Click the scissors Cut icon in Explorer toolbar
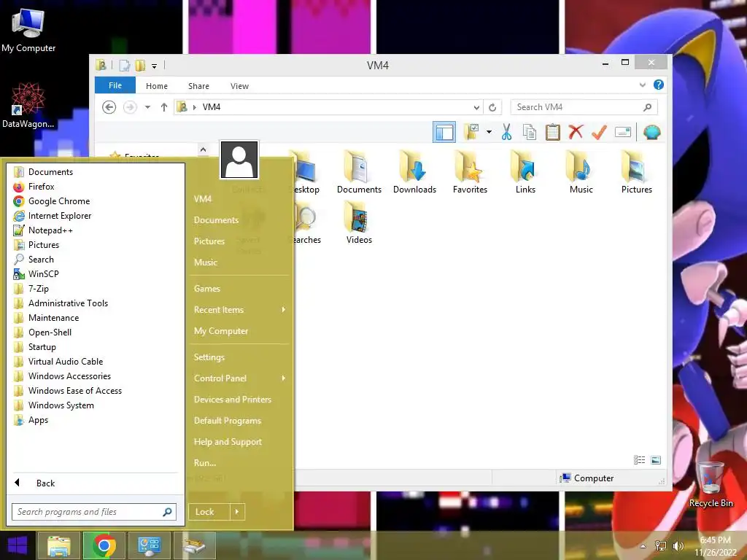This screenshot has width=747, height=560. pyautogui.click(x=506, y=132)
